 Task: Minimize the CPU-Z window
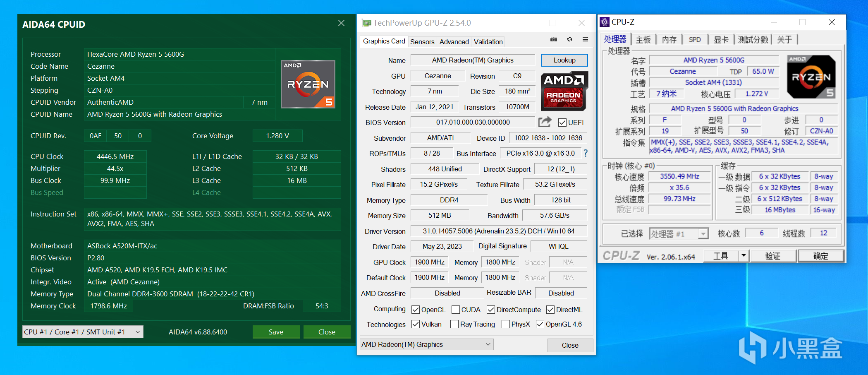click(774, 22)
